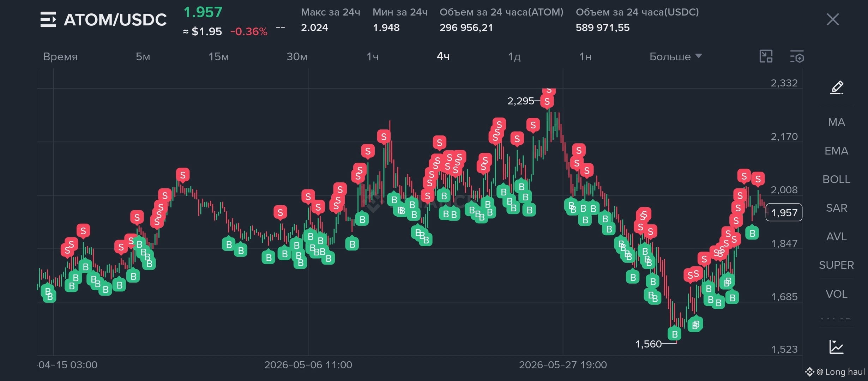Click the 2,332 price axis label
The height and width of the screenshot is (381, 868).
click(x=784, y=83)
